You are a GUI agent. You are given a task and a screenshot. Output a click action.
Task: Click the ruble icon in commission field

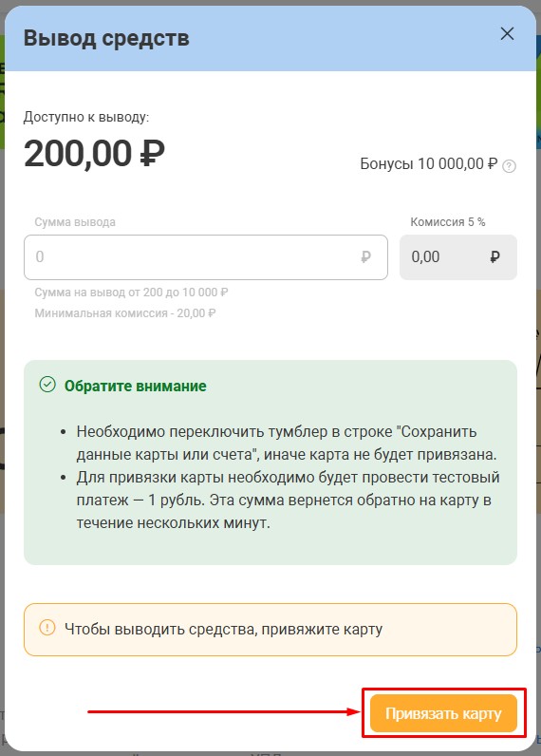(494, 257)
